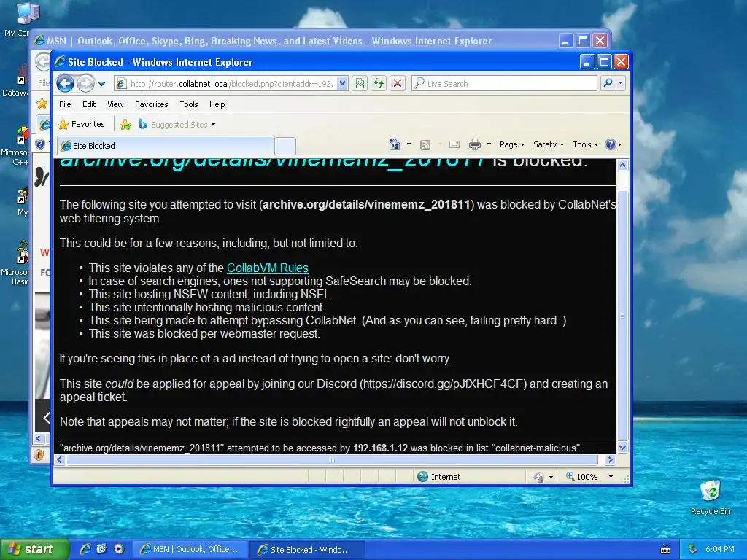The width and height of the screenshot is (747, 560).
Task: Click the Read Mail icon
Action: coord(454,145)
